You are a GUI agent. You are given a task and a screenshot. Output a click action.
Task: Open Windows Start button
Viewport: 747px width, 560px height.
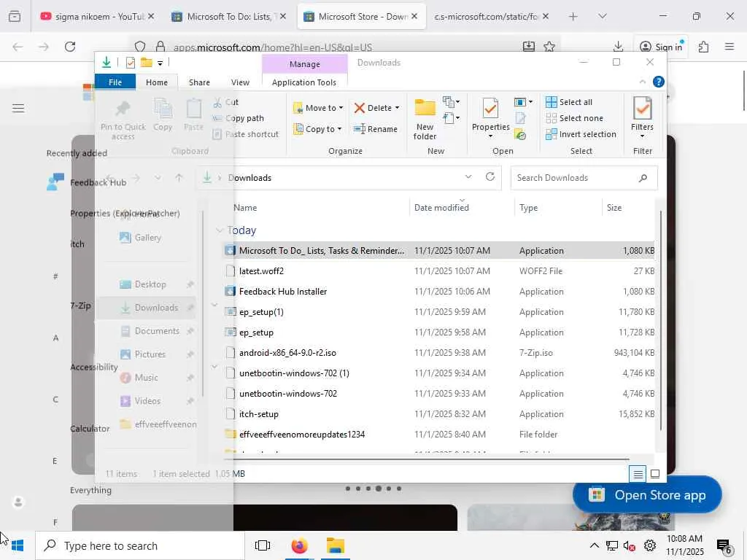pos(18,545)
